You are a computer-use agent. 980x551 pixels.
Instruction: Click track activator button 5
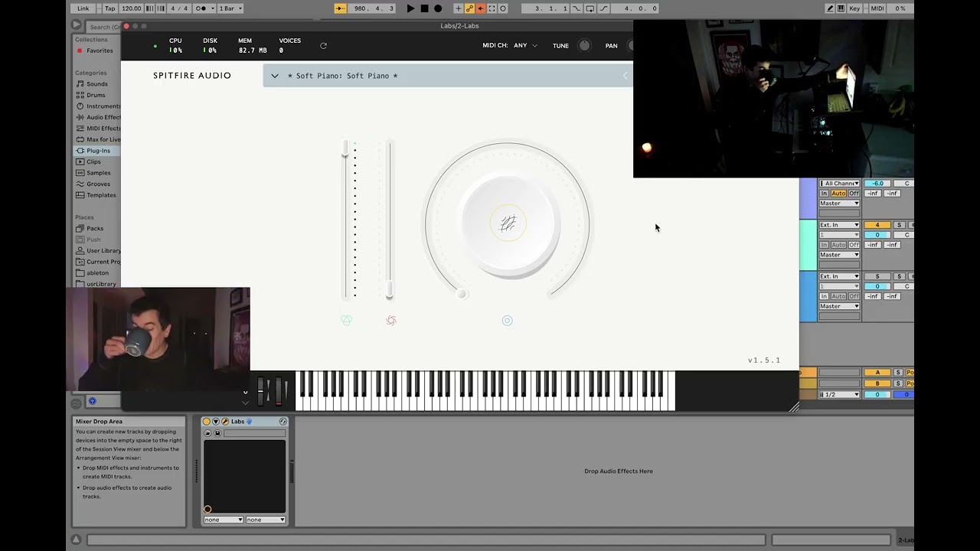pos(877,276)
